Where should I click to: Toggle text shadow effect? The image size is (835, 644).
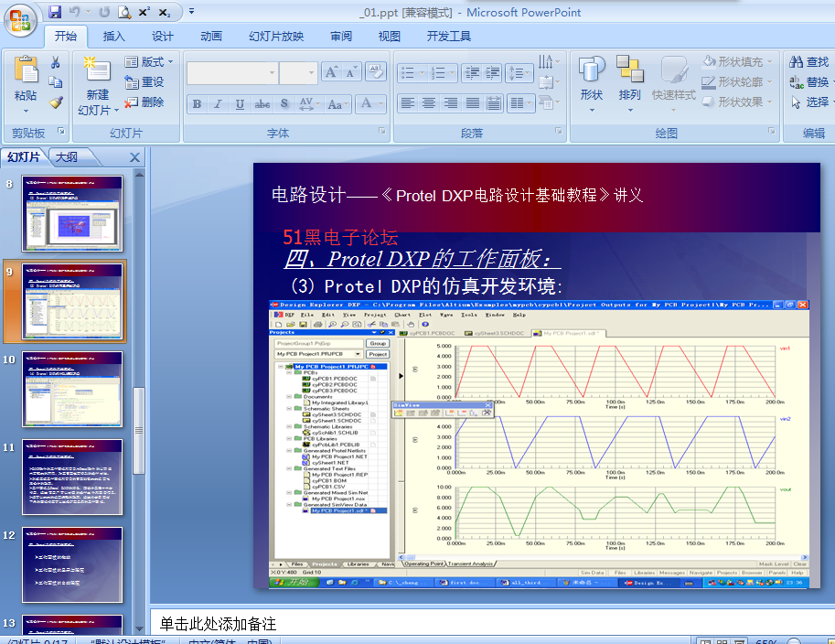(284, 104)
